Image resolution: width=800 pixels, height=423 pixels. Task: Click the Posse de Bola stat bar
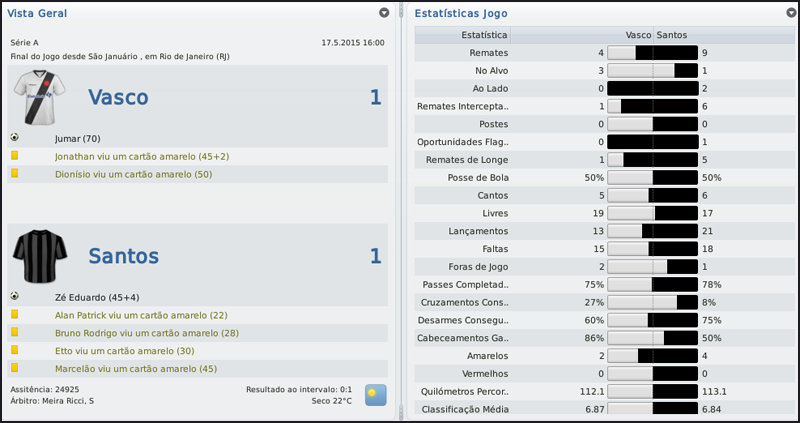(x=652, y=177)
